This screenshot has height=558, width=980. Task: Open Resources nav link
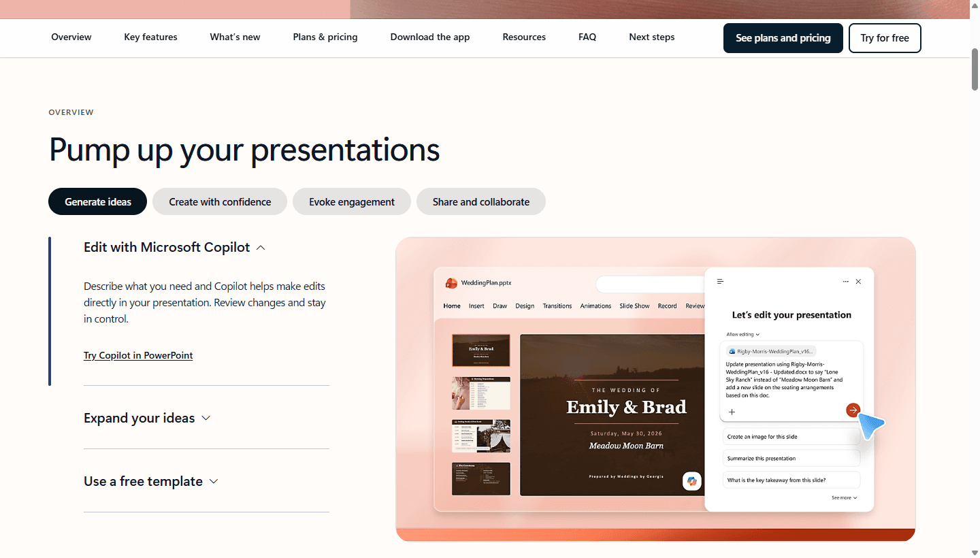524,37
